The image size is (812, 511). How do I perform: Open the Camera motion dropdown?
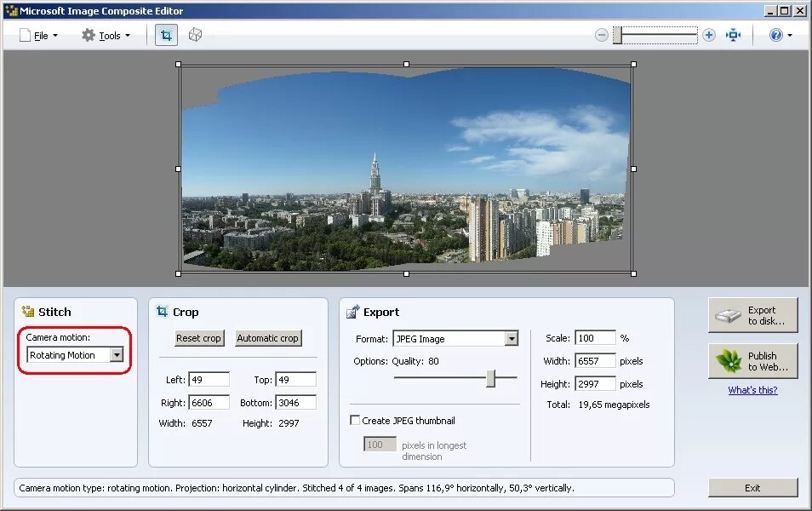[75, 355]
